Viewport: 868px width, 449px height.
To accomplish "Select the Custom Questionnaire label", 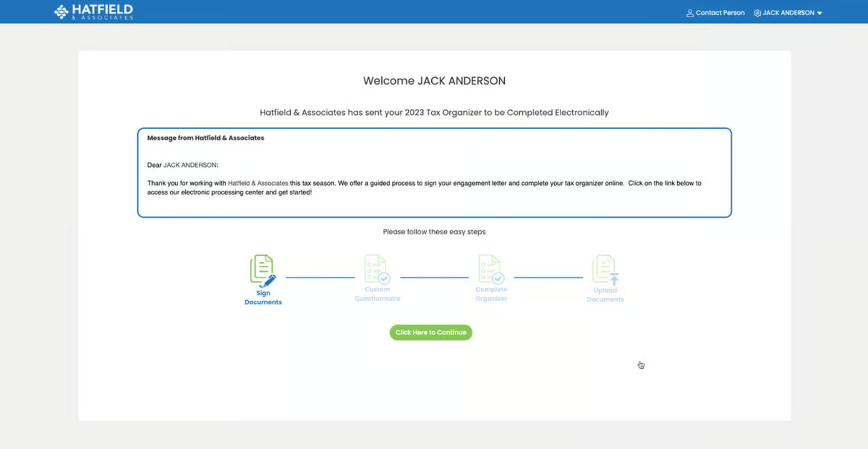I will [x=377, y=294].
